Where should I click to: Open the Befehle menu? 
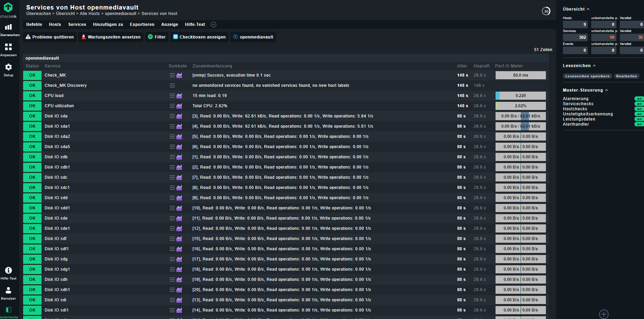pos(34,25)
